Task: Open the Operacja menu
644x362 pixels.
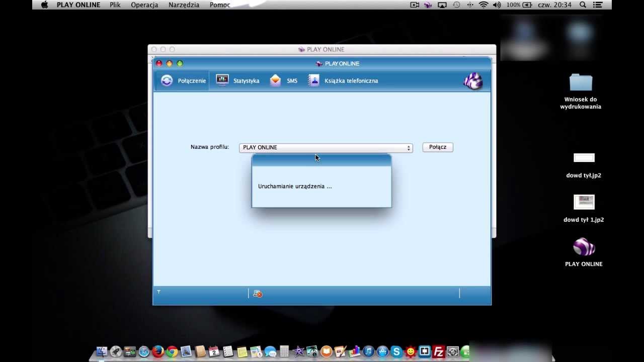Action: point(144,5)
